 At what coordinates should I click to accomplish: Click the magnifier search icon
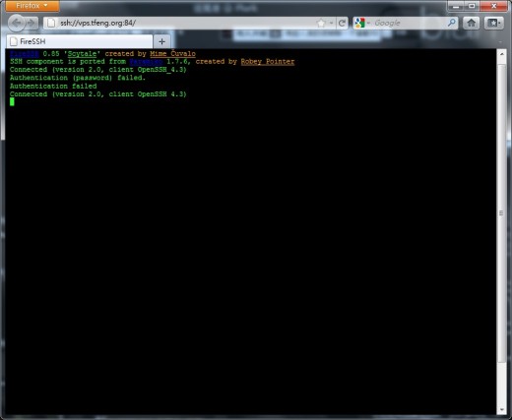click(x=452, y=23)
